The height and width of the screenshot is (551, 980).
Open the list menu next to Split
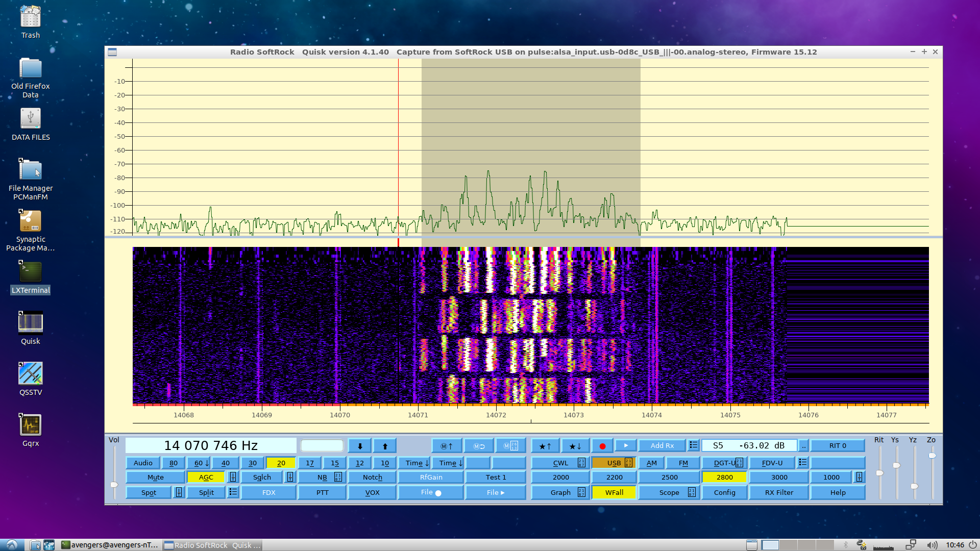pos(233,492)
